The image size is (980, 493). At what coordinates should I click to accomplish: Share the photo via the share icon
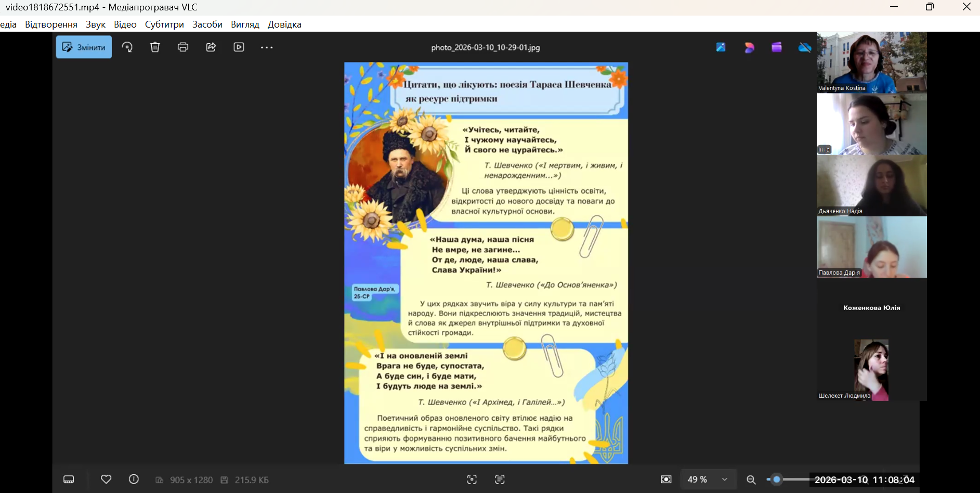[x=211, y=47]
